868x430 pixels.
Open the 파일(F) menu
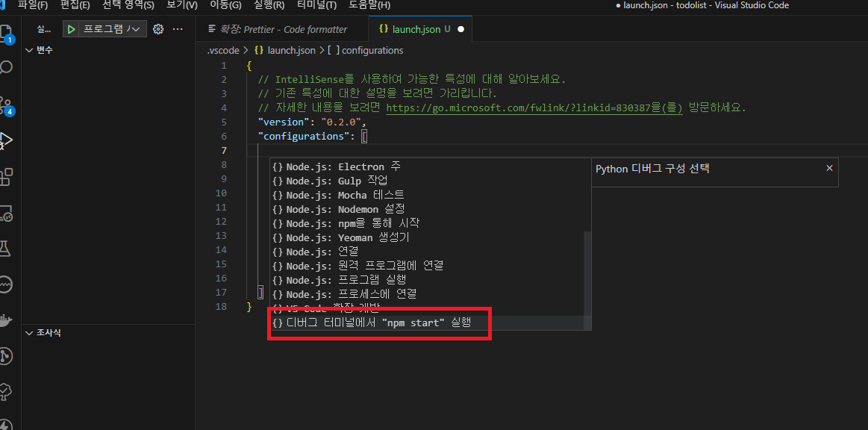(33, 5)
